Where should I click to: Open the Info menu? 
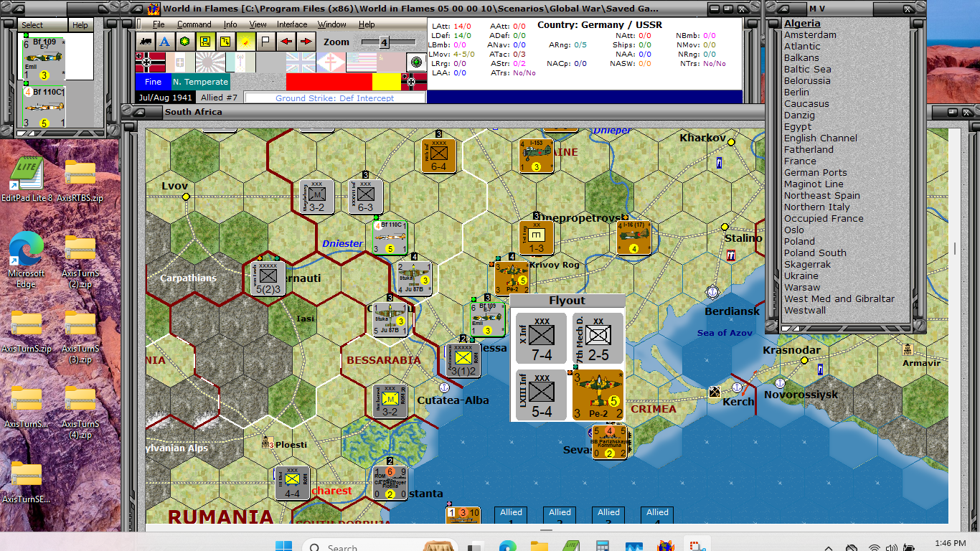[x=230, y=24]
